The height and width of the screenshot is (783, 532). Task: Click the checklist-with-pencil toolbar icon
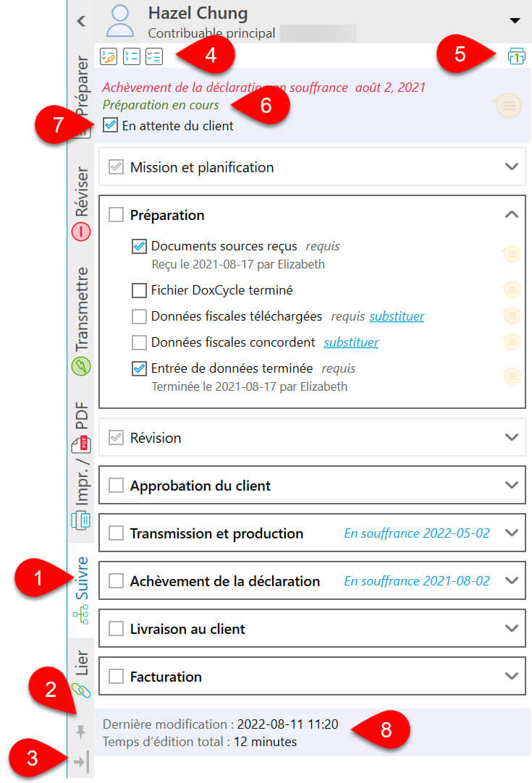pos(109,56)
